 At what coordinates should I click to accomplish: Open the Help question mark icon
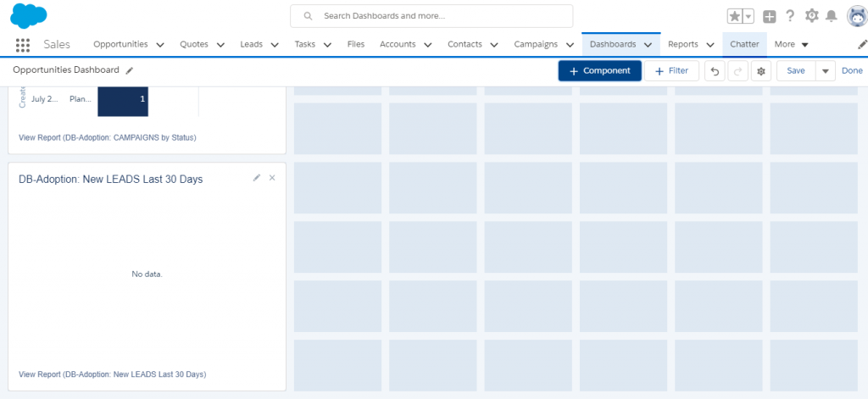pyautogui.click(x=790, y=16)
